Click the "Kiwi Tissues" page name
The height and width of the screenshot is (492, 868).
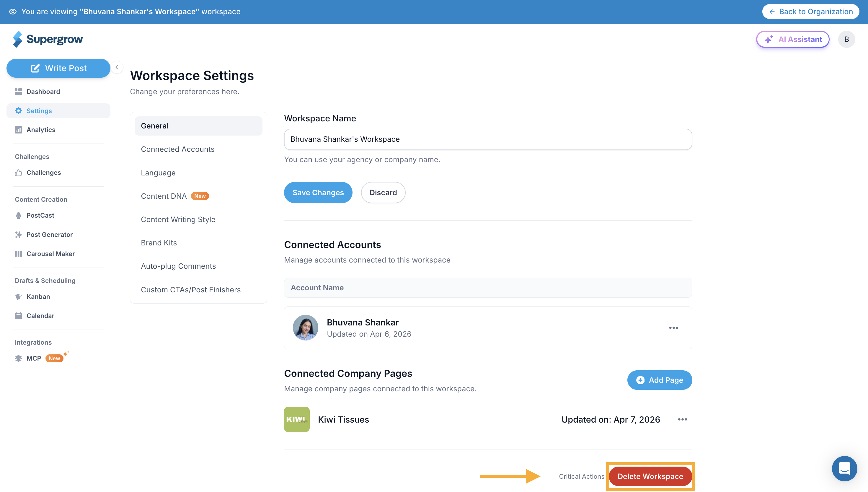[x=343, y=420]
